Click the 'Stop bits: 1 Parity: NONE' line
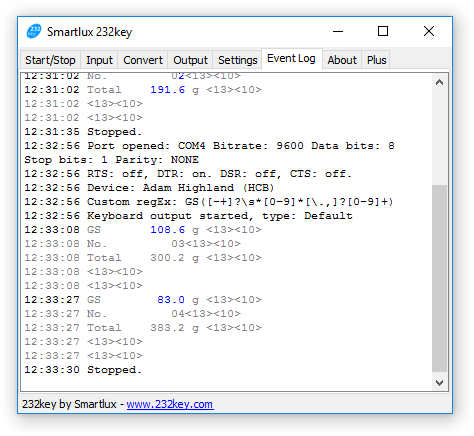The image size is (474, 436). (111, 160)
